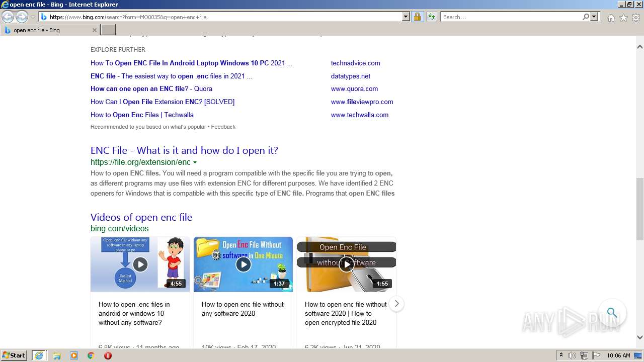
Task: Open 'Videos of open enc file' heading
Action: (x=141, y=217)
